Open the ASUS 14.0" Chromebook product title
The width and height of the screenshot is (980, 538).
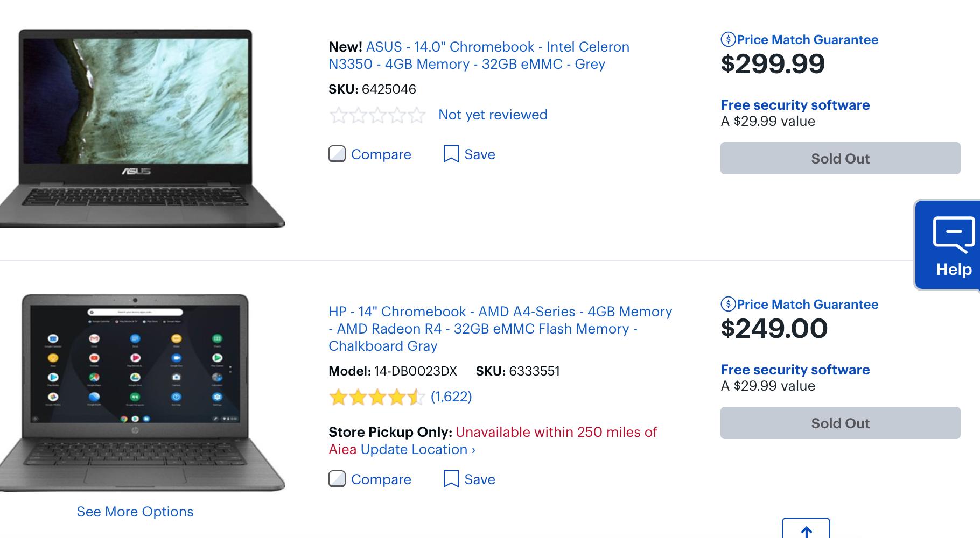(479, 55)
